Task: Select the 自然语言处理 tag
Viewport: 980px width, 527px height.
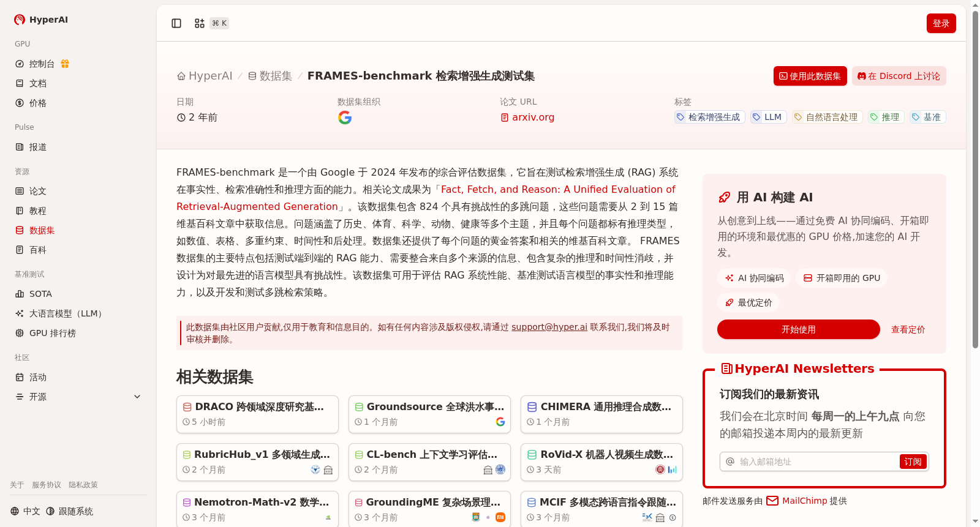Action: [x=827, y=117]
